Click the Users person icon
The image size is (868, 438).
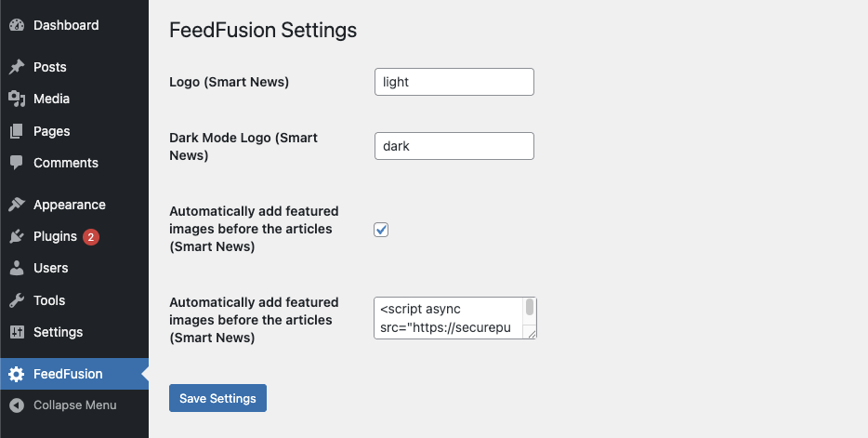[17, 268]
